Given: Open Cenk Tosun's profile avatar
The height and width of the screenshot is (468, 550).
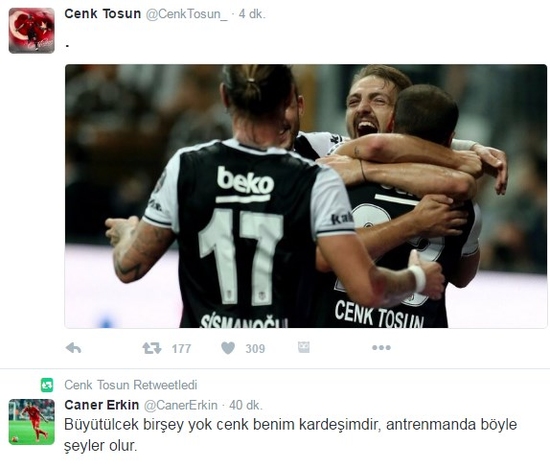Looking at the screenshot, I should click(x=32, y=31).
